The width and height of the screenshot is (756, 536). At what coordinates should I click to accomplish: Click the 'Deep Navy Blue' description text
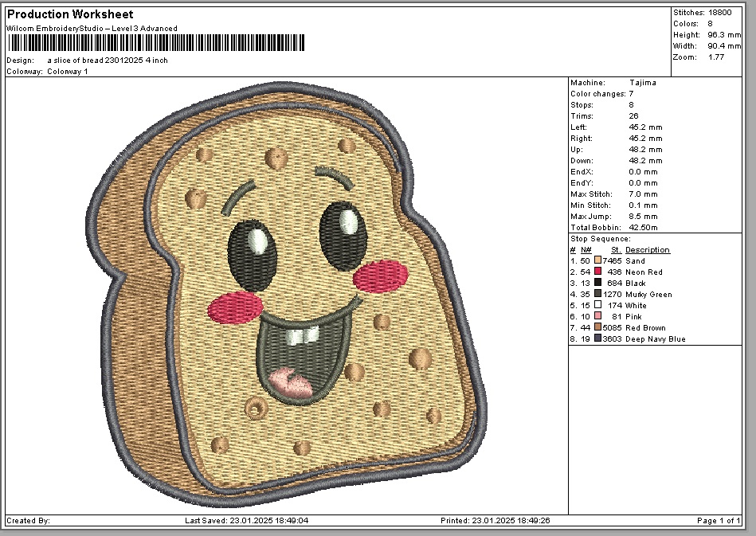[x=656, y=338]
